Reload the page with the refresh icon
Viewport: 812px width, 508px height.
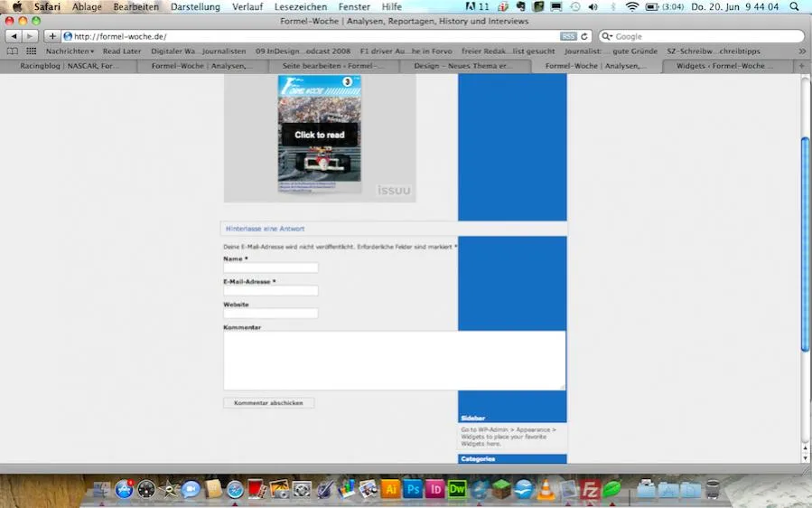[584, 36]
